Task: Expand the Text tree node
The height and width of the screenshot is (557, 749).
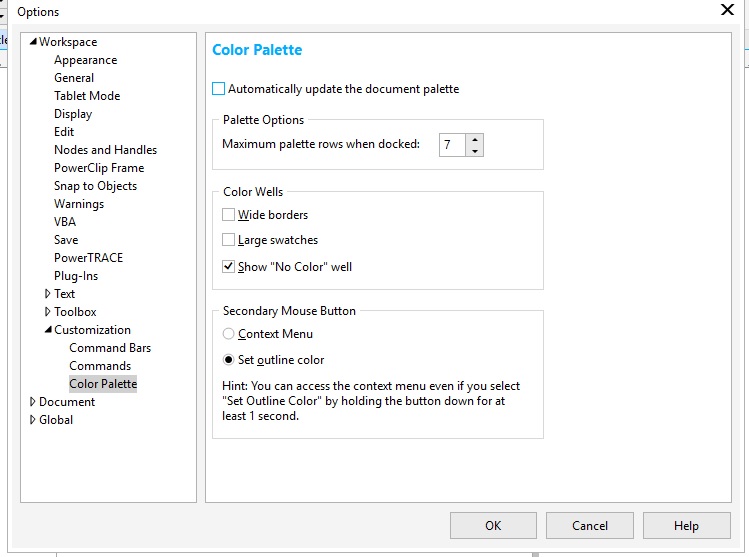Action: click(x=48, y=294)
